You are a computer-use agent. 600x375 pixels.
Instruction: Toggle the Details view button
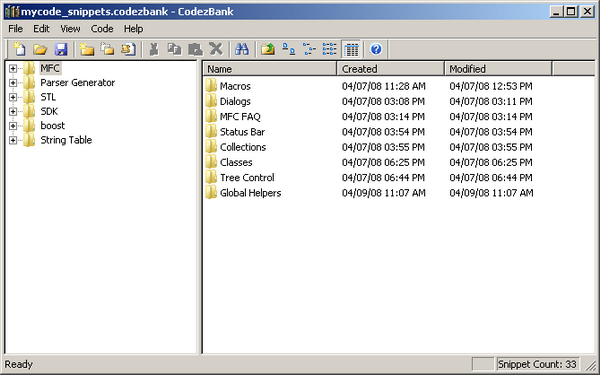351,49
